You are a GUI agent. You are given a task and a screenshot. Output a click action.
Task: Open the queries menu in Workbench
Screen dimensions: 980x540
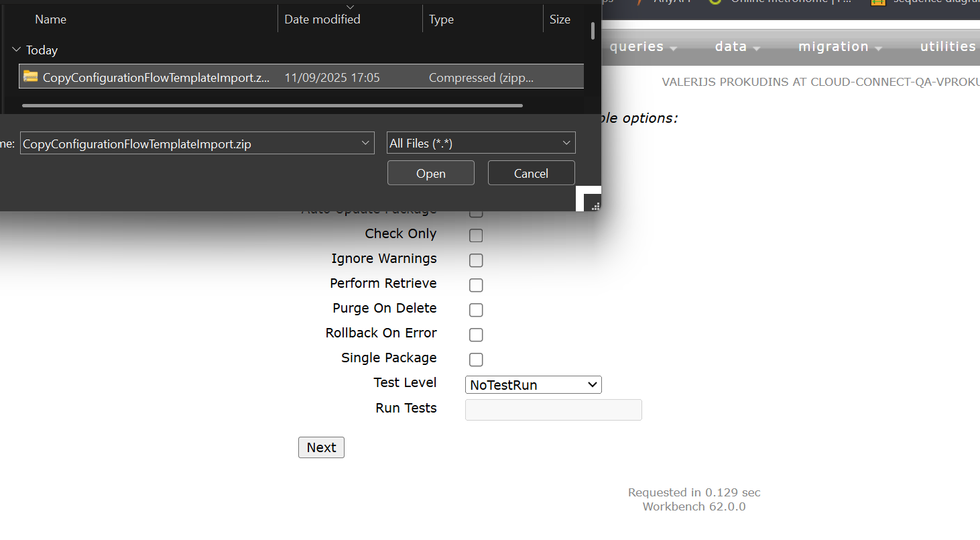tap(644, 47)
